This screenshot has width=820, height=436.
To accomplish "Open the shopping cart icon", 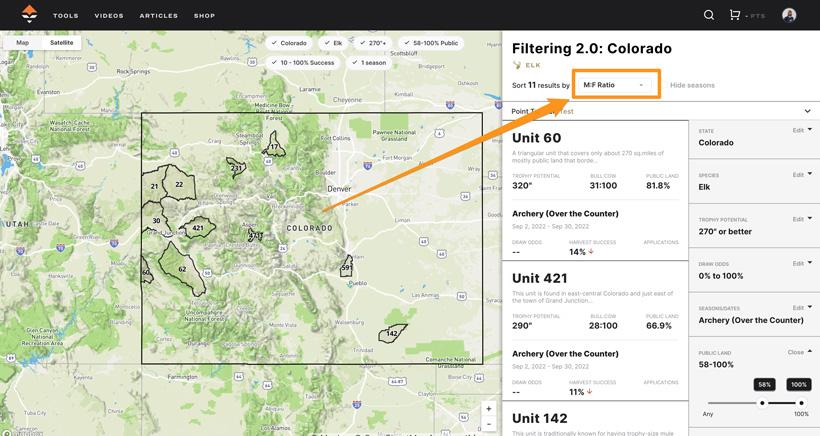I will click(x=735, y=15).
